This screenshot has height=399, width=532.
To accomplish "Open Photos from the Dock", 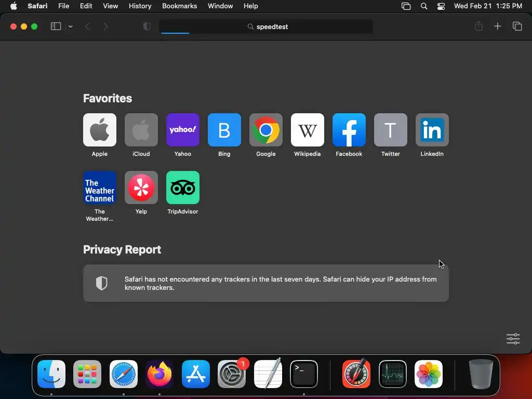I will (x=429, y=374).
